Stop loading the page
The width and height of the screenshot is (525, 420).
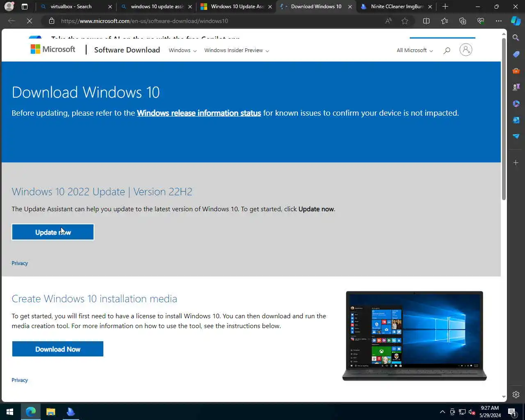tap(30, 21)
